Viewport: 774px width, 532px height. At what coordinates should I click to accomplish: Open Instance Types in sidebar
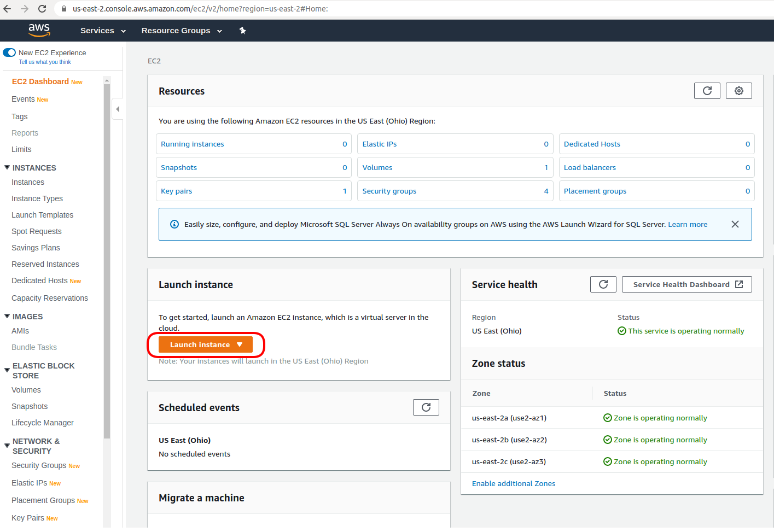coord(37,198)
